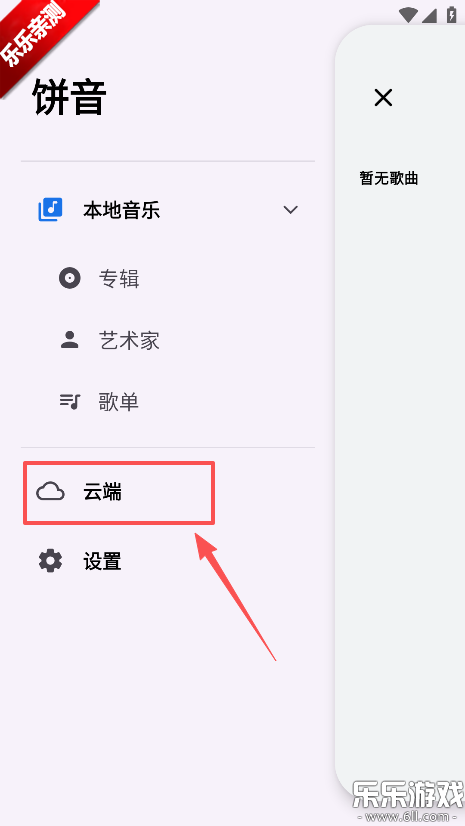Screen dimensions: 465x826
Task: Click the album disc icon
Action: click(x=70, y=278)
